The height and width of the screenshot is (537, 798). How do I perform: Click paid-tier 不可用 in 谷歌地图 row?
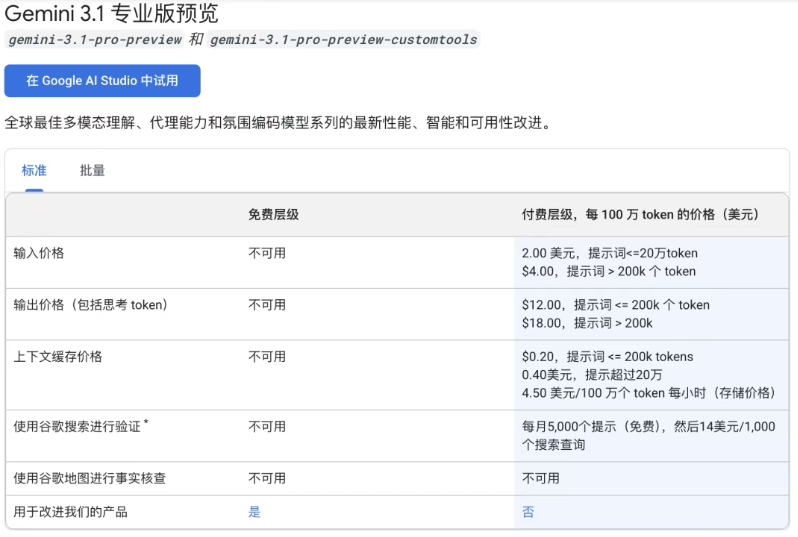[x=540, y=478]
